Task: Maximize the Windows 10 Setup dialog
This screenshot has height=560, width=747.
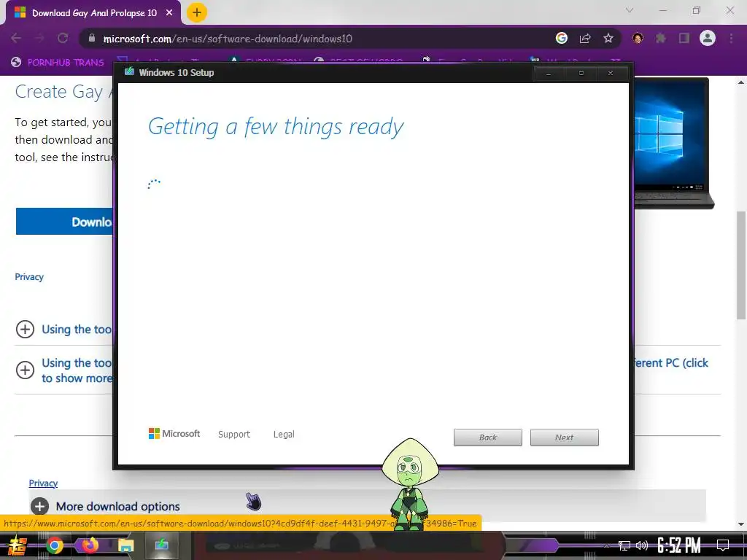Action: (x=581, y=74)
